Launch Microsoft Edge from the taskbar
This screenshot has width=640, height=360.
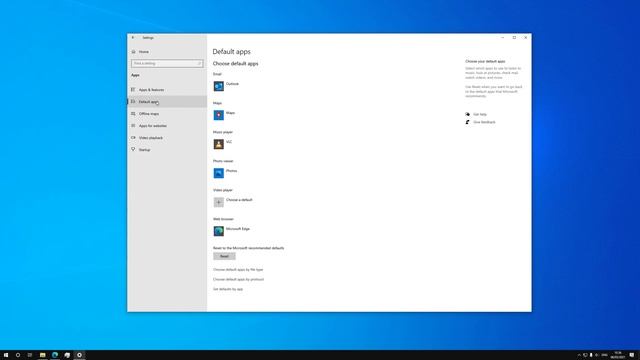(x=55, y=355)
